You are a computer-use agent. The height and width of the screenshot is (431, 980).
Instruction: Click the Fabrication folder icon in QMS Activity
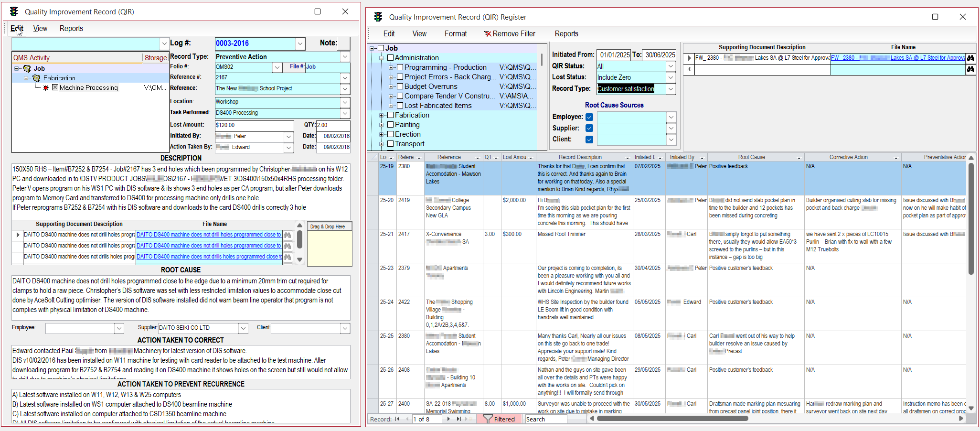pyautogui.click(x=37, y=78)
